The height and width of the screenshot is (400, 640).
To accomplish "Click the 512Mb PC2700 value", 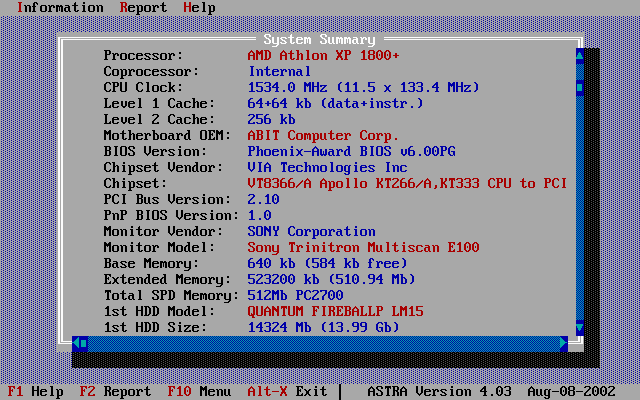I will tap(295, 296).
